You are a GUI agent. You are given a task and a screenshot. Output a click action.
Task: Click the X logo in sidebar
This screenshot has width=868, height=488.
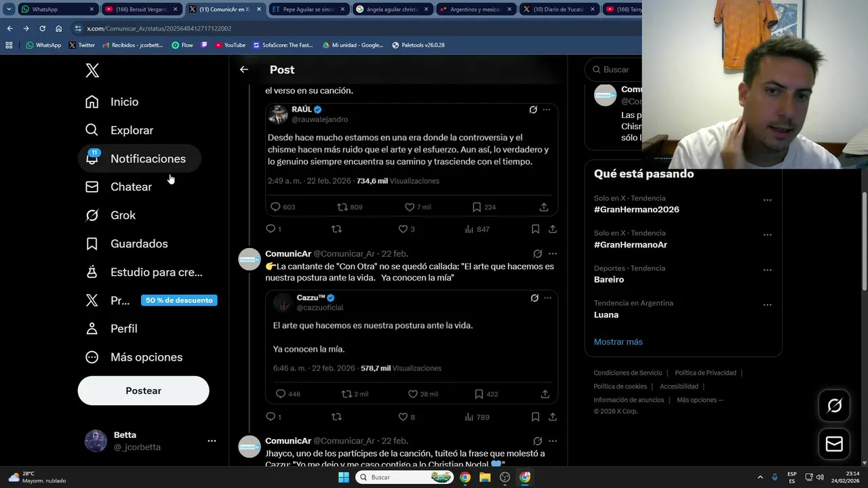(92, 70)
